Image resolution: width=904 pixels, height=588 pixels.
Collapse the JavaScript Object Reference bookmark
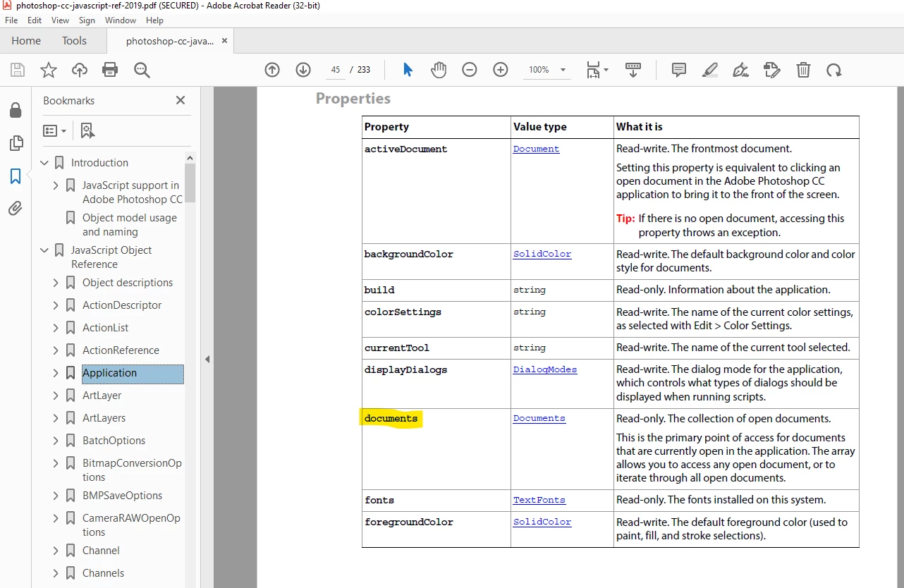point(45,250)
